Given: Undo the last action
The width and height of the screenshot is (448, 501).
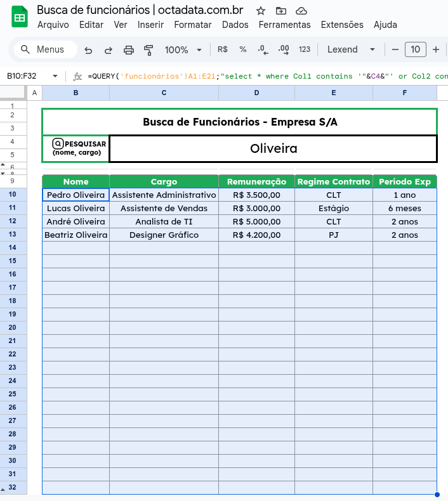Looking at the screenshot, I should (88, 50).
